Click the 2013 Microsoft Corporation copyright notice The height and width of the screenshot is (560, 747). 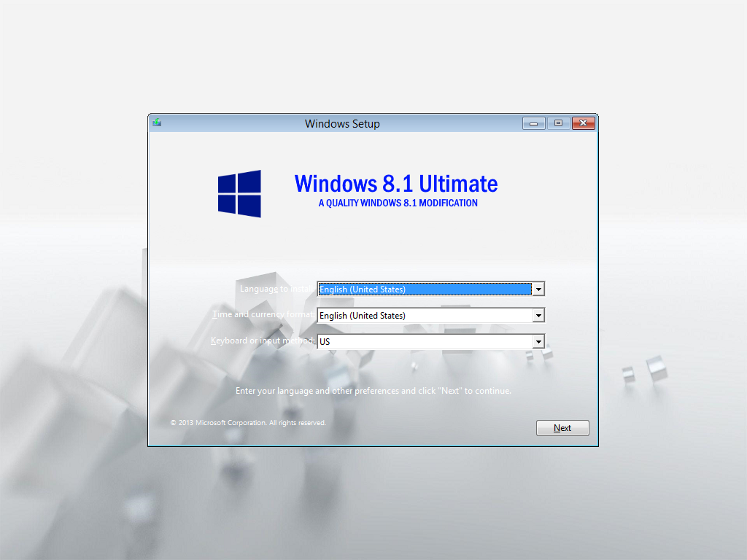tap(248, 422)
